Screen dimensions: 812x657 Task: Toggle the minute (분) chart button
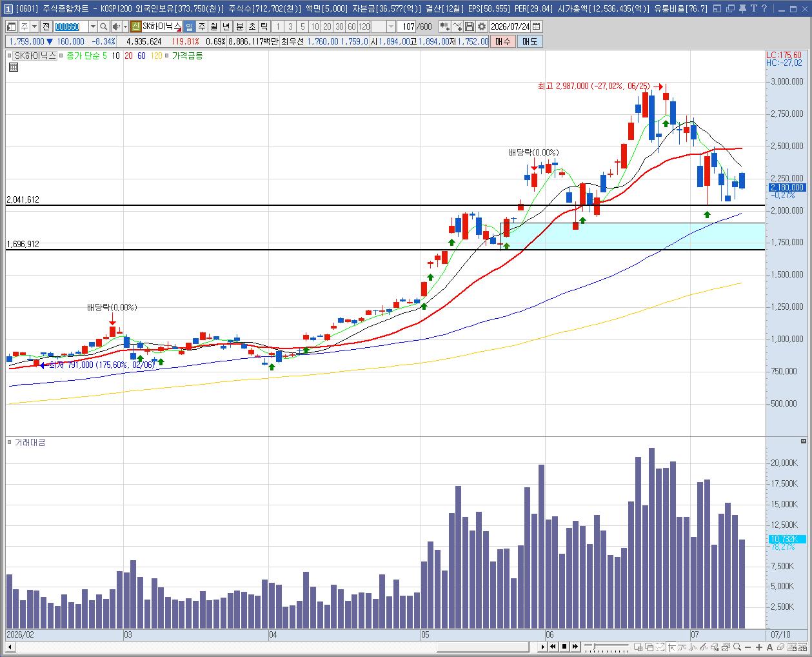pyautogui.click(x=239, y=26)
